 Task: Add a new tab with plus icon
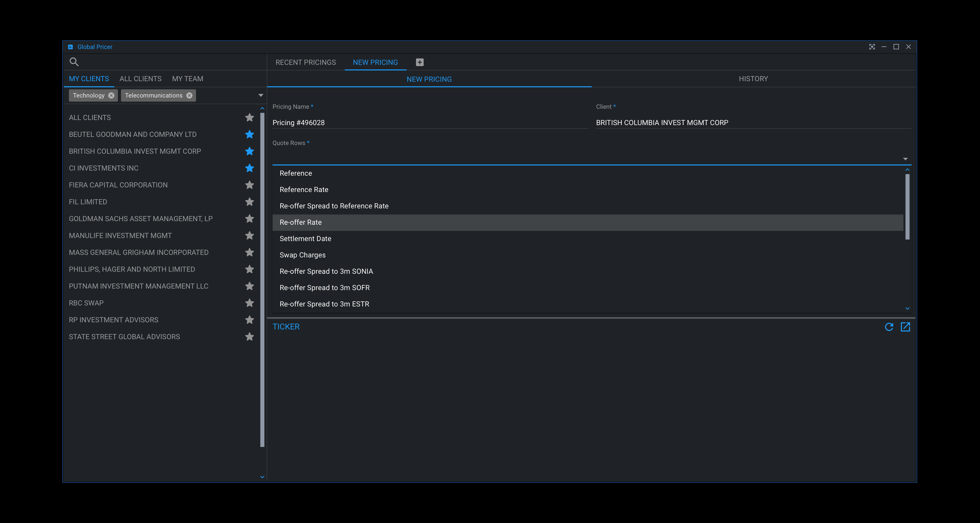pos(419,62)
